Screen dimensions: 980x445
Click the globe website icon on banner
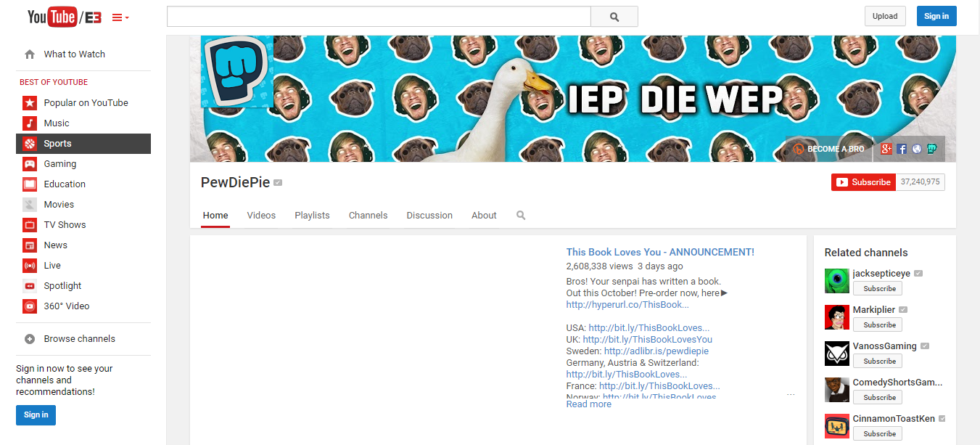(917, 149)
